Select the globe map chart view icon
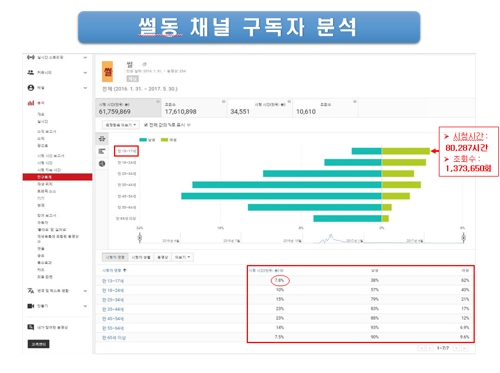This screenshot has width=500, height=373. 102,164
